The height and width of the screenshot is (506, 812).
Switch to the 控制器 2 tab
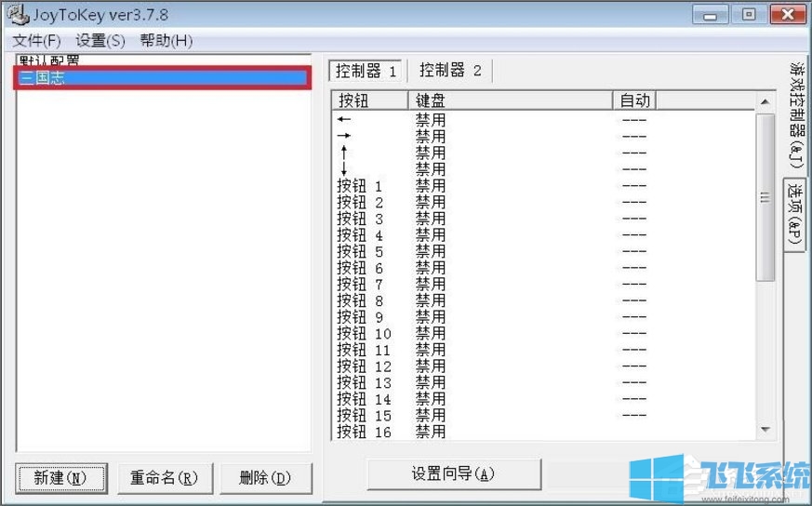pos(450,71)
